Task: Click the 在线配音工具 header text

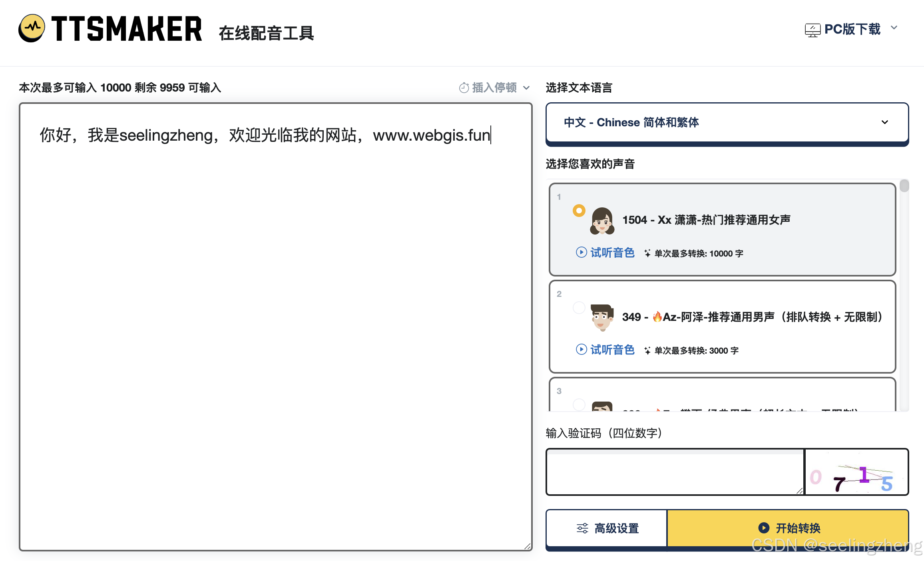Action: click(x=266, y=33)
